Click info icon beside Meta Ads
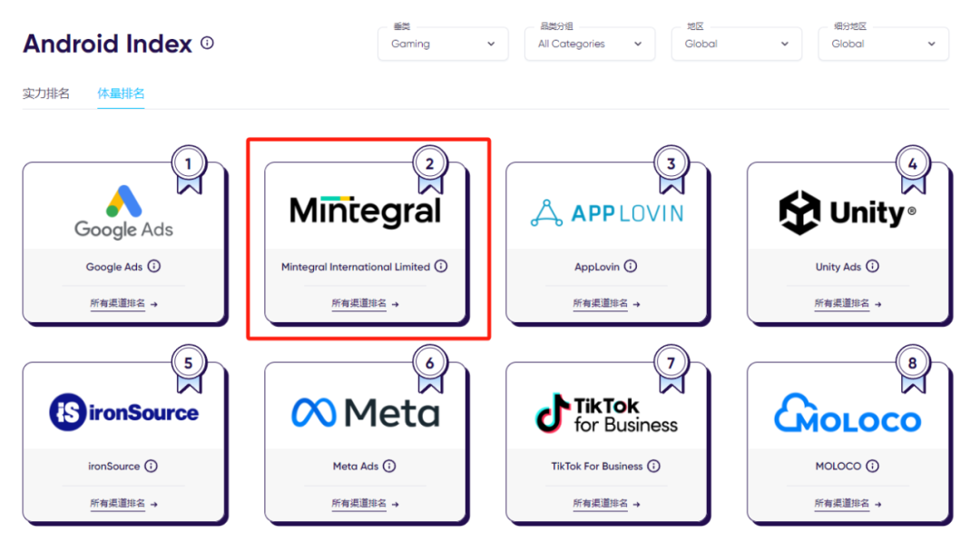Viewport: 980px width, 542px height. (x=389, y=466)
